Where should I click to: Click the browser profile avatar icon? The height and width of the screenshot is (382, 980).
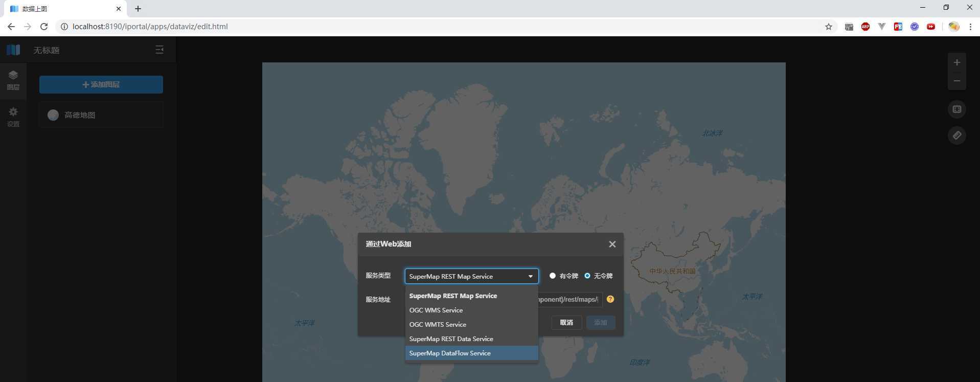(x=953, y=27)
